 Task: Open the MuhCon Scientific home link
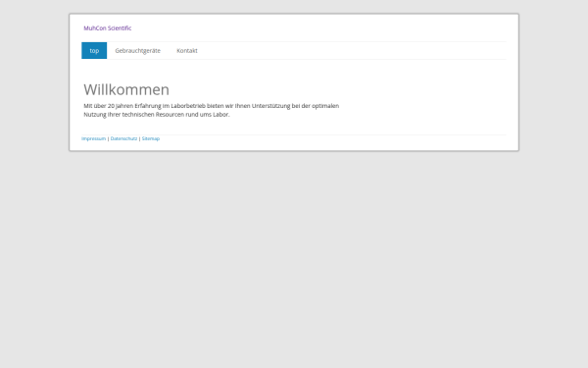107,28
